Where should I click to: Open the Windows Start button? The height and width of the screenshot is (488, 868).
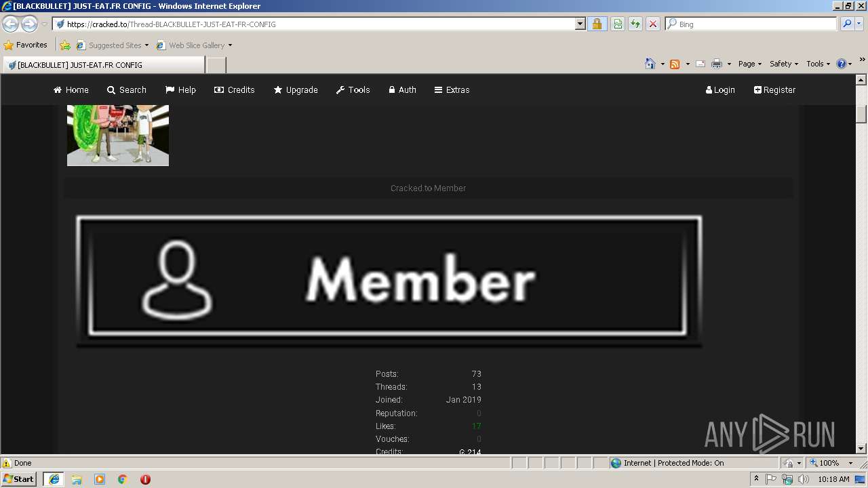pyautogui.click(x=19, y=479)
